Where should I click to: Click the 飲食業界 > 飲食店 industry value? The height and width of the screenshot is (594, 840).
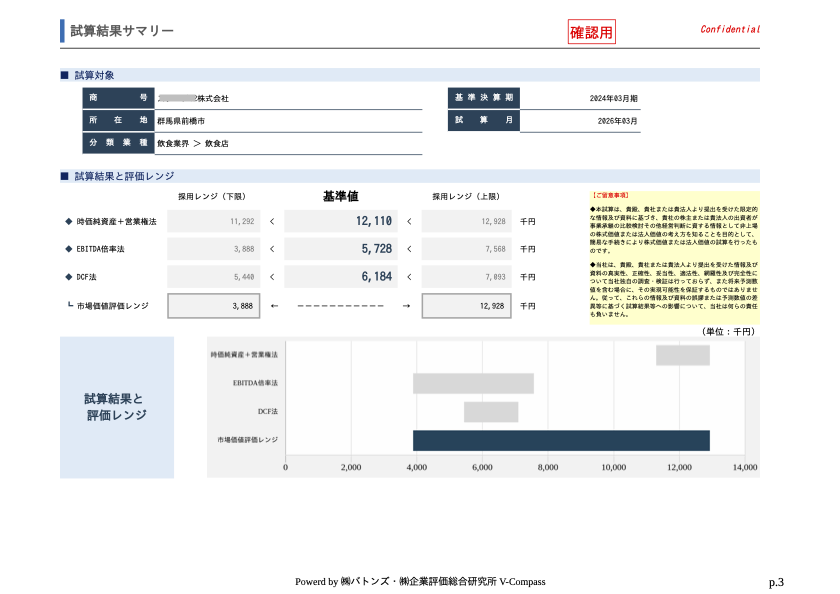click(x=193, y=144)
